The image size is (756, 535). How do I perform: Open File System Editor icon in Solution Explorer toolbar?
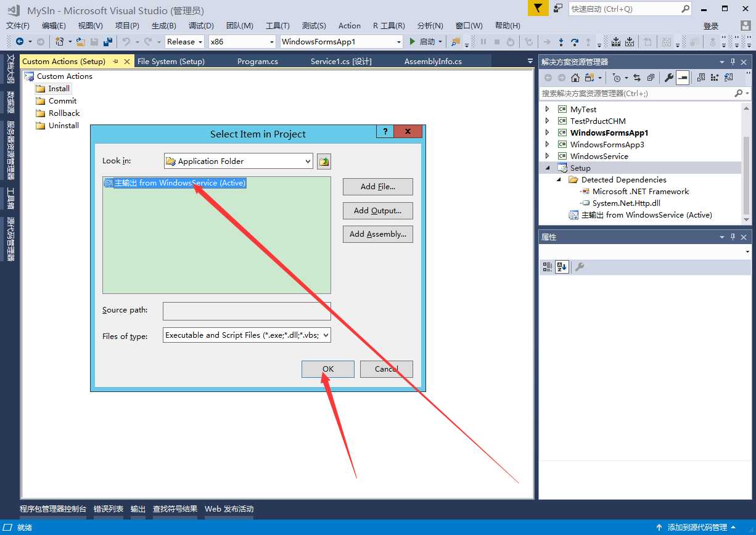(701, 78)
